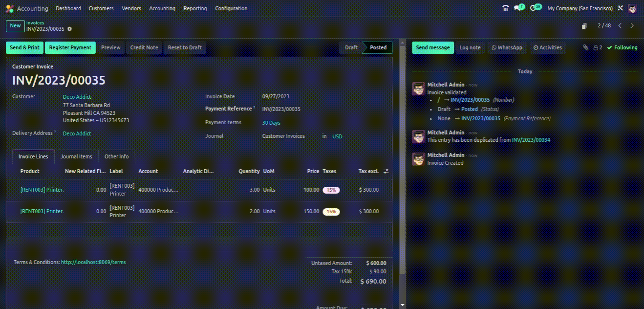
Task: Open the VoIP phone icon
Action: (x=505, y=8)
